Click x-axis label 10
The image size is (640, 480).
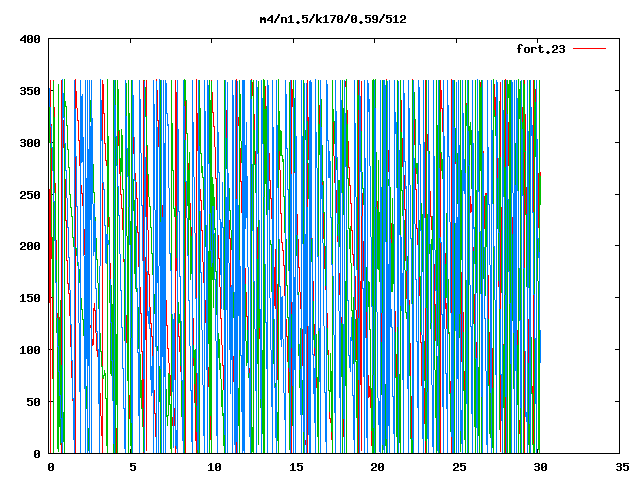pos(214,467)
